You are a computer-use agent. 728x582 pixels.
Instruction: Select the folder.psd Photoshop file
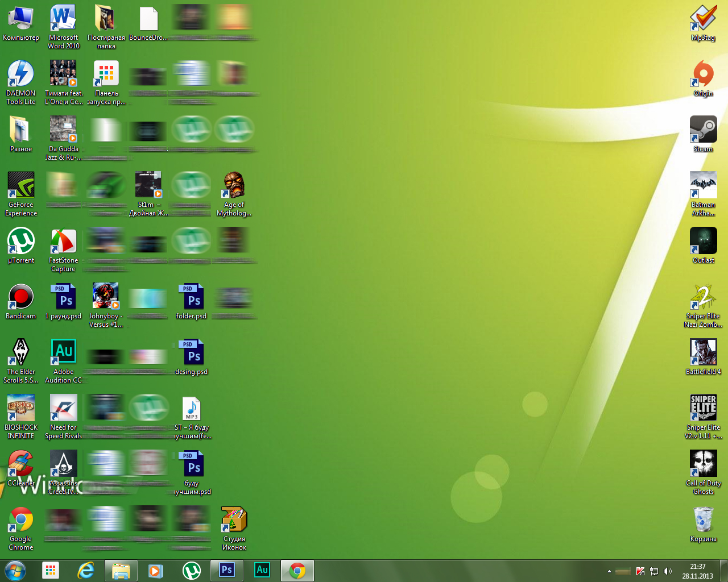coord(191,297)
